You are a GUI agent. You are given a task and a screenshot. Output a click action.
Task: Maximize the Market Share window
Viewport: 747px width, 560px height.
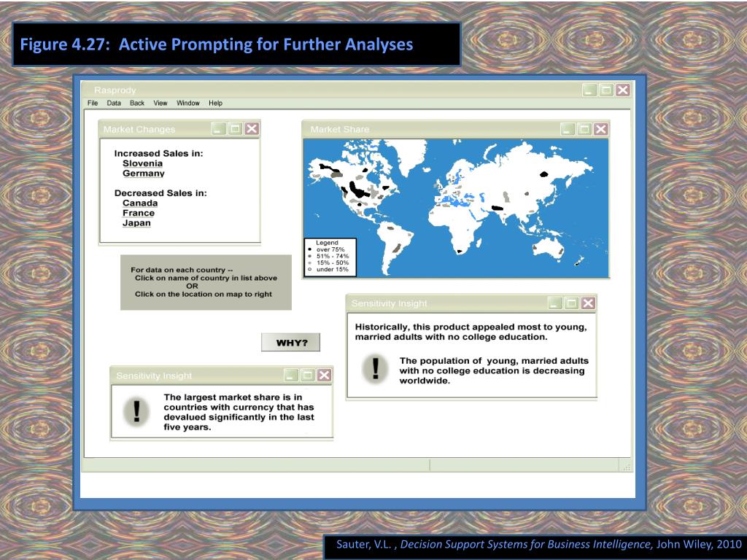[584, 129]
